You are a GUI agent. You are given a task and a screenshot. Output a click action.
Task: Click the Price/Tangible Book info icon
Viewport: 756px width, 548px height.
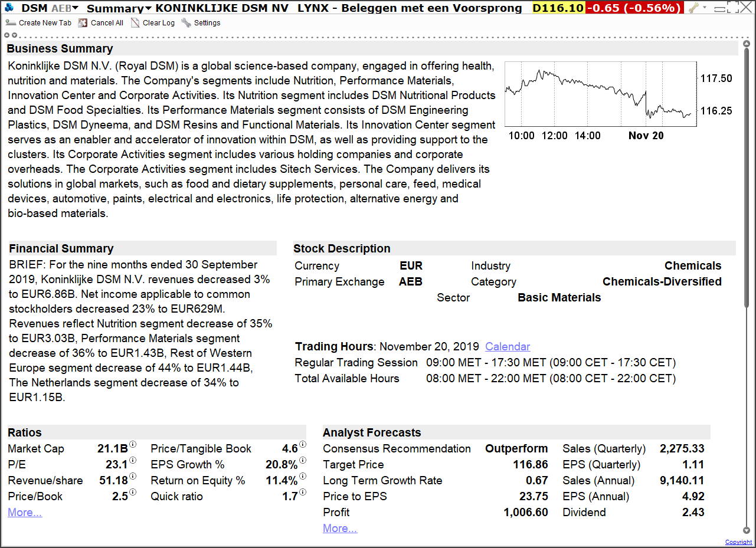point(303,444)
